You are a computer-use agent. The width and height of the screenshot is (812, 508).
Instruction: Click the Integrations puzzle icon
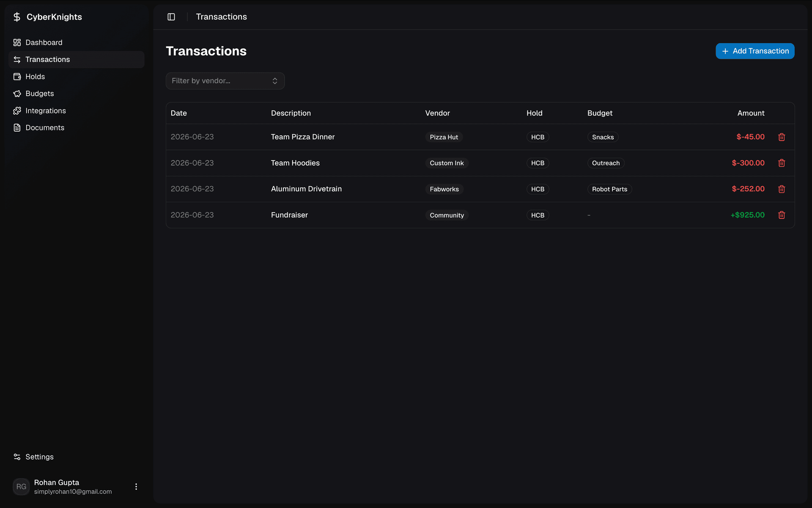point(17,110)
